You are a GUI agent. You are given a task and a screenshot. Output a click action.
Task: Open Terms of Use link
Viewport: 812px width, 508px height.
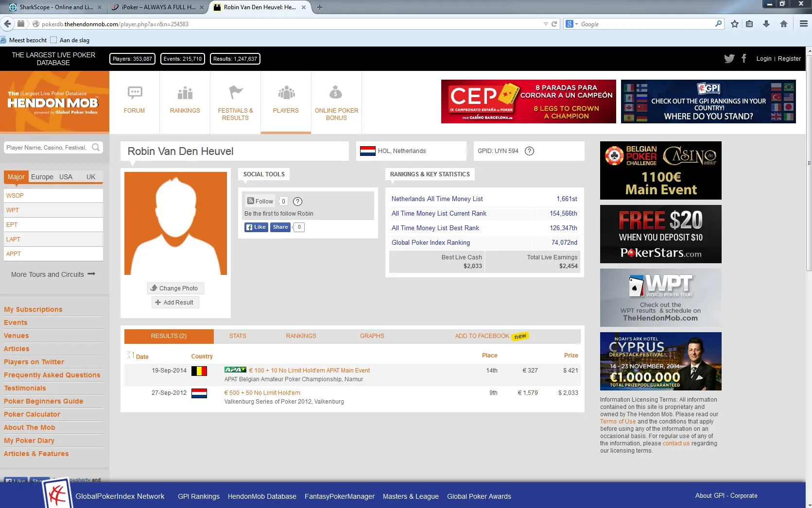click(618, 422)
